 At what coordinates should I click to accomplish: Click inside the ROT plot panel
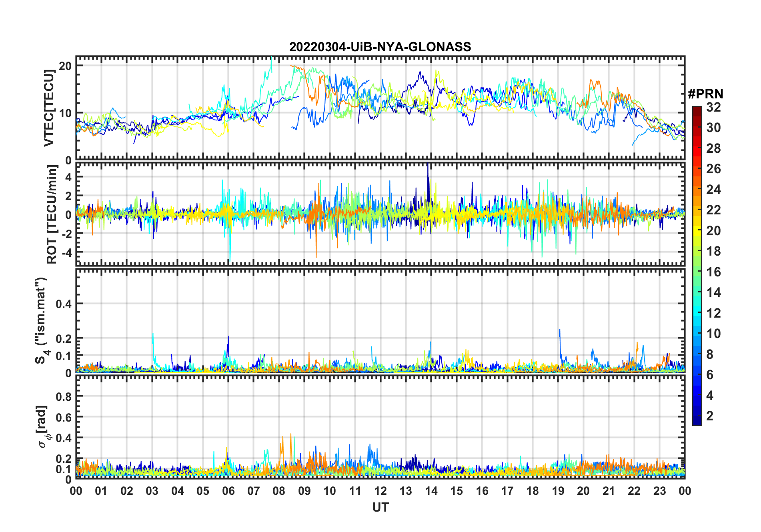[x=380, y=214]
